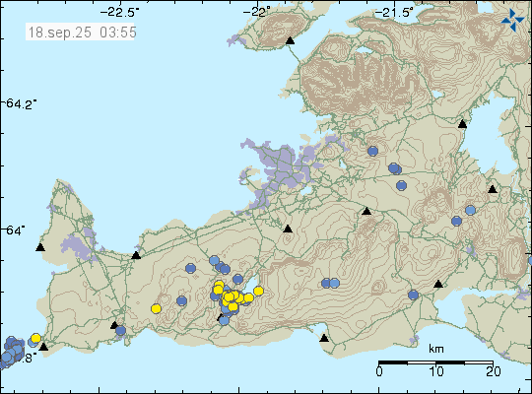Viewport: 532px width, 394px height.
Task: Click the blue pinwheel logo in the corner
Action: coord(512,20)
